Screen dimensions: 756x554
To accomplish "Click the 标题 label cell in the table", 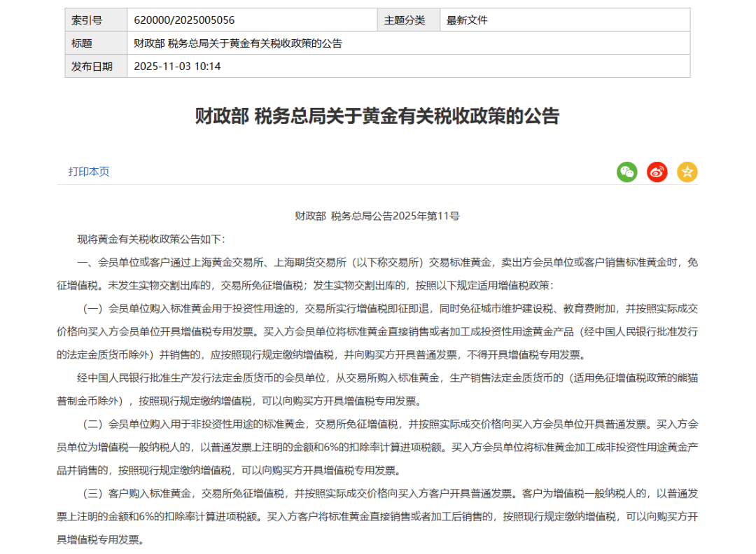I will pos(82,43).
